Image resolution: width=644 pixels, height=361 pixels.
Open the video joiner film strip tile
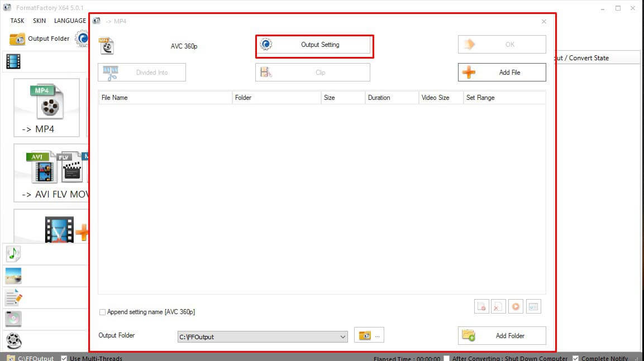pos(51,227)
